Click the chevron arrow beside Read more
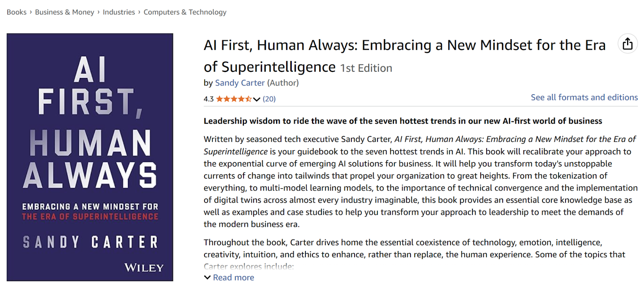Screen dimensions: 644x290 [x=207, y=278]
